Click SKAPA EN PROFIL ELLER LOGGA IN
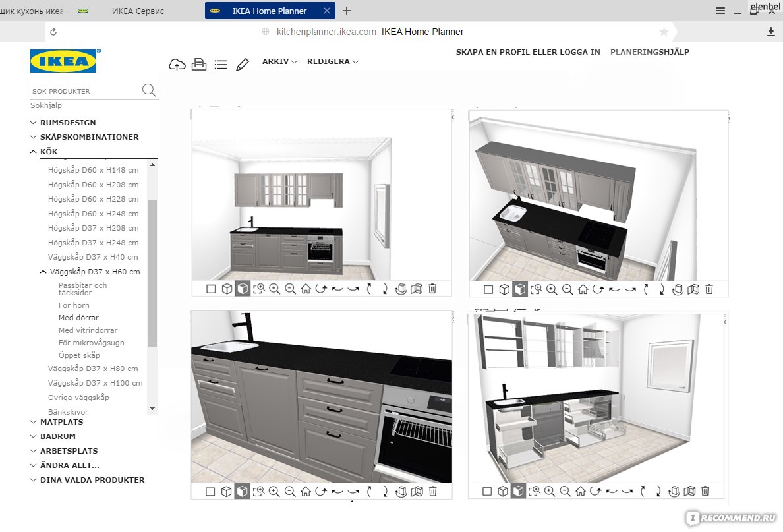 click(528, 52)
